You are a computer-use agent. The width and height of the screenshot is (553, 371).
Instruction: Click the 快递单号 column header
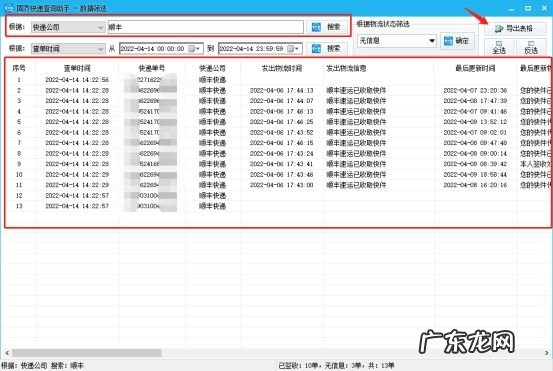pyautogui.click(x=152, y=68)
